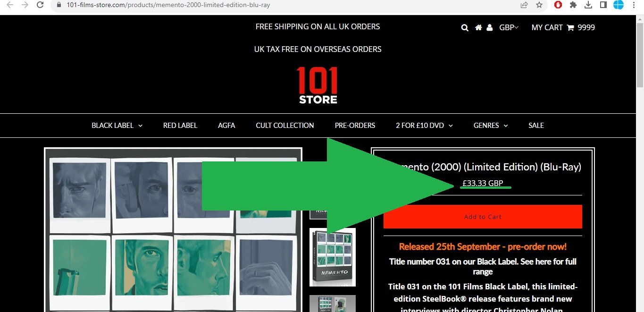Click the main Memento polaroid product image

point(173,230)
